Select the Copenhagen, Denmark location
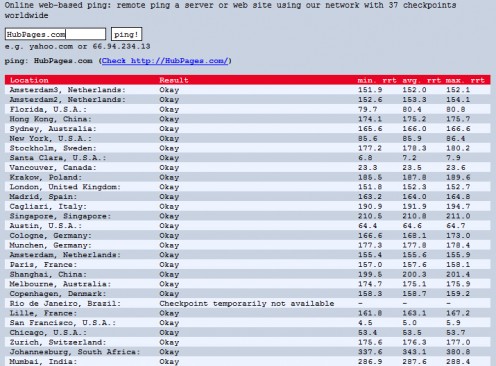 (x=58, y=294)
